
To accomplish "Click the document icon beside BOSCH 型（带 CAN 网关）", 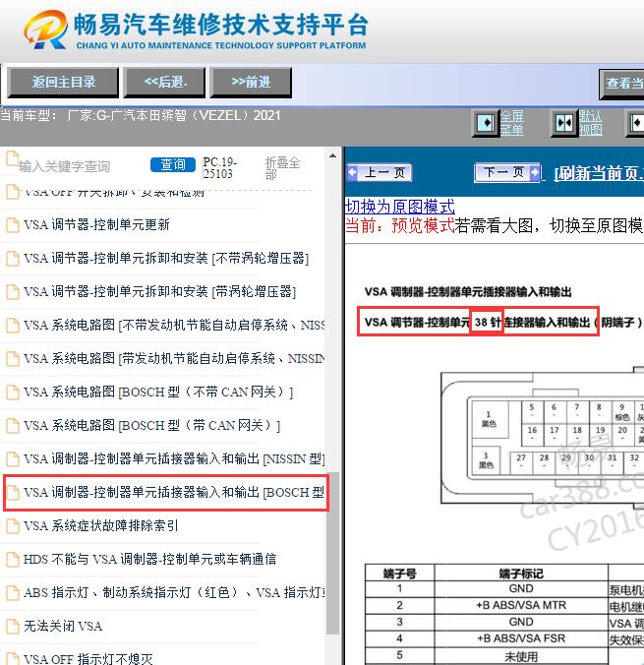I will (13, 425).
